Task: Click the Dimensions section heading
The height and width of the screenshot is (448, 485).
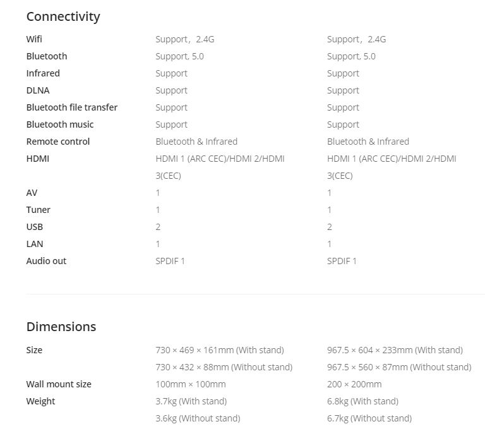Action: (61, 327)
